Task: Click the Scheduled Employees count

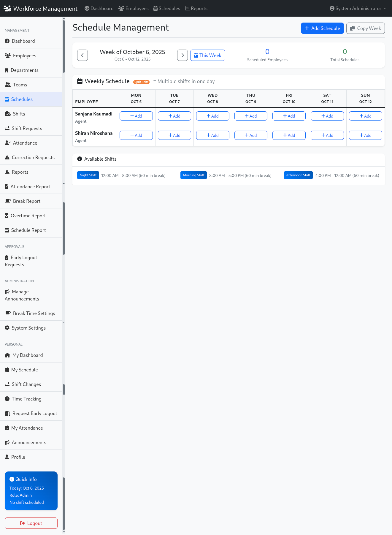Action: [267, 52]
